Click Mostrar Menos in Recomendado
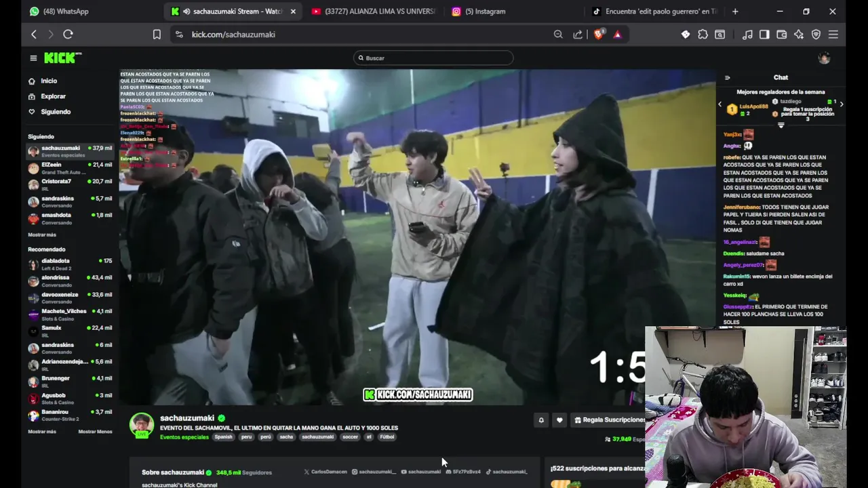Viewport: 868px width, 488px height. tap(95, 431)
